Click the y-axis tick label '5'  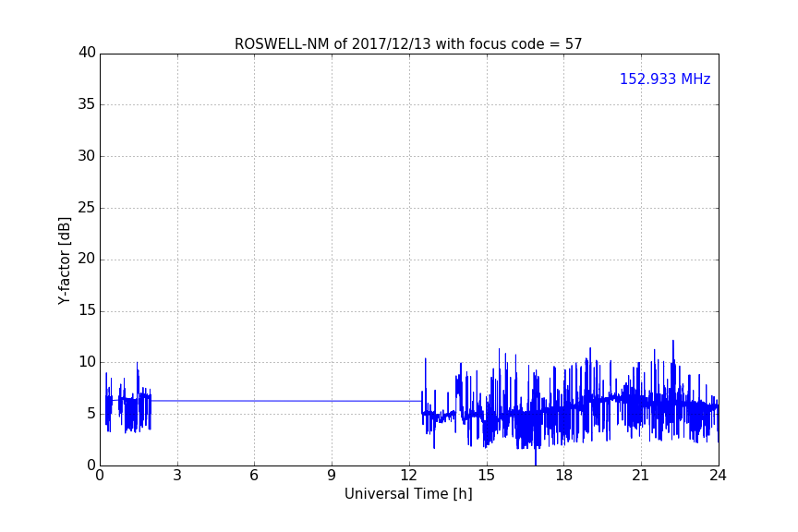pyautogui.click(x=91, y=414)
